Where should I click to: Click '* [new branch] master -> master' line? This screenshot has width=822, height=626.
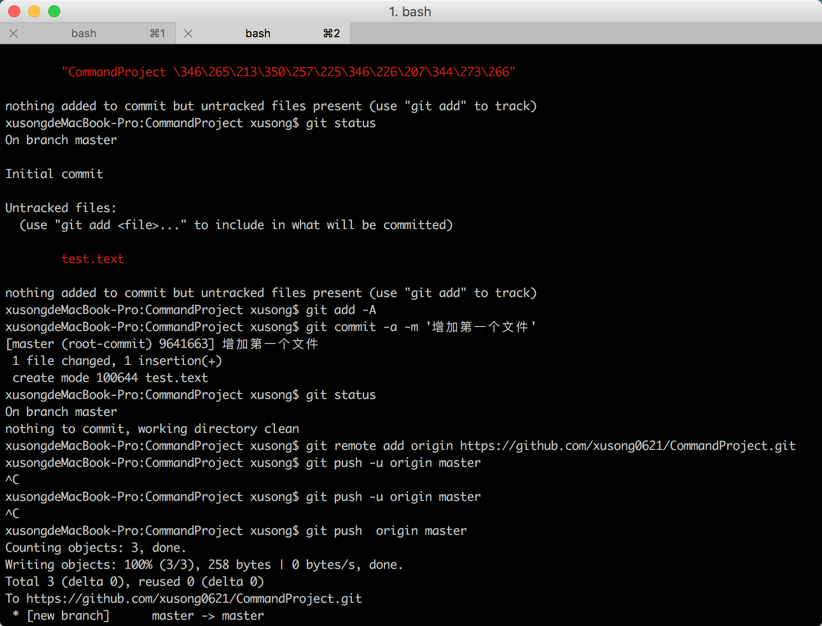138,616
